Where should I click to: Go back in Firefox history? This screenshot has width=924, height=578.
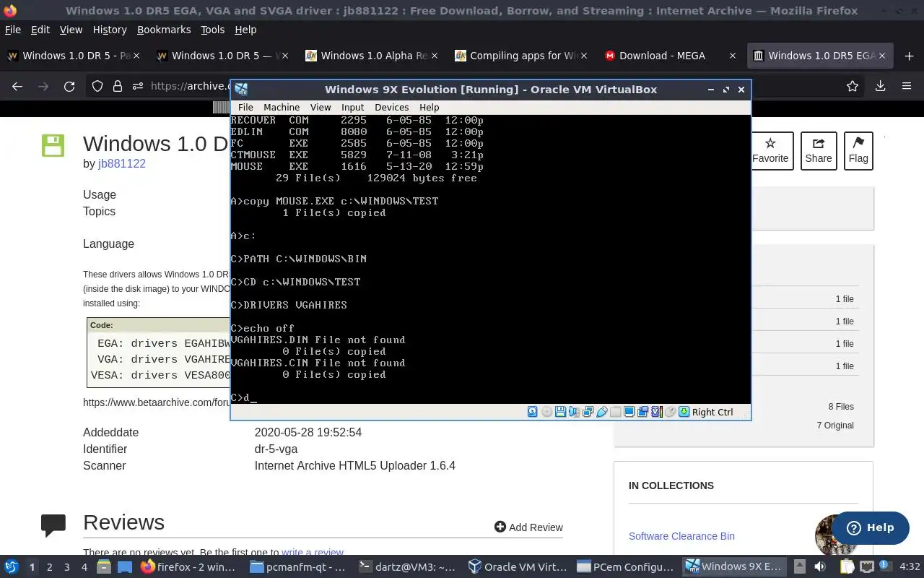[x=17, y=86]
